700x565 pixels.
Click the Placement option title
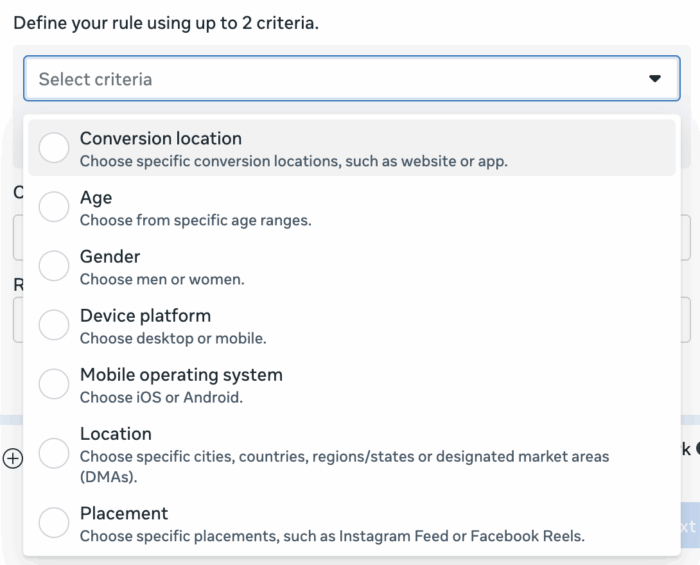pyautogui.click(x=124, y=513)
